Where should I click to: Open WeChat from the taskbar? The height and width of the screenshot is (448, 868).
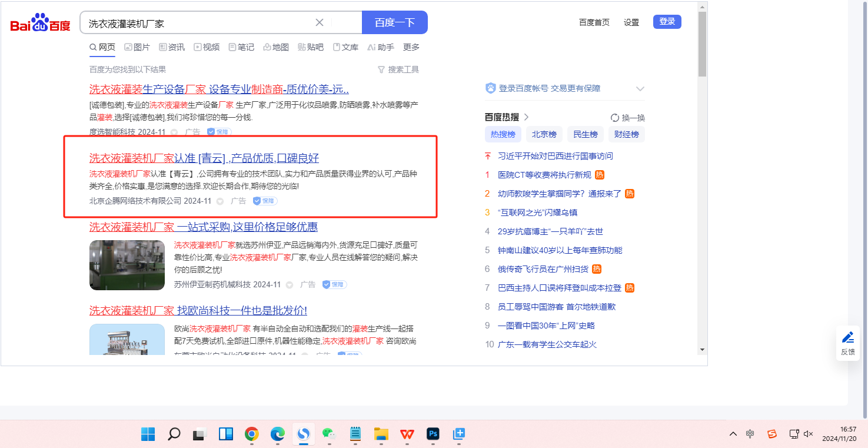329,434
